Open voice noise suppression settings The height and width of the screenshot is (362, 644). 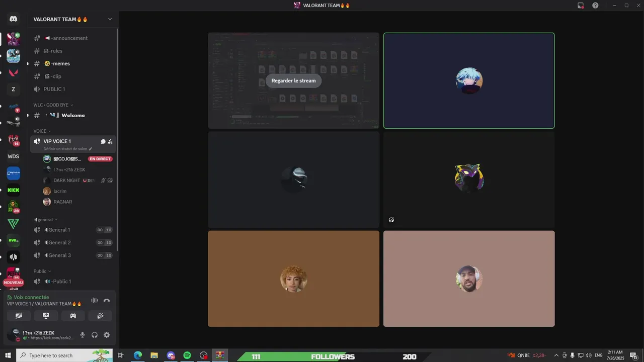click(94, 300)
